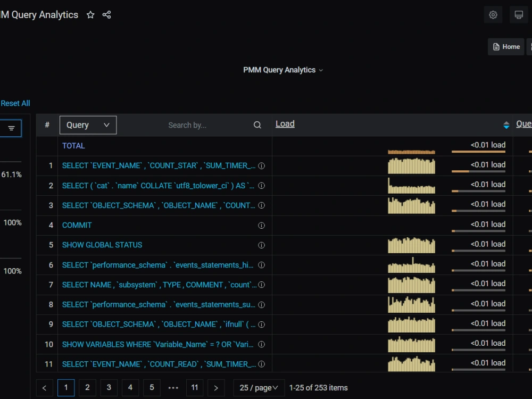This screenshot has width=532, height=399.
Task: Click the 61.1% filter value
Action: pyautogui.click(x=11, y=174)
